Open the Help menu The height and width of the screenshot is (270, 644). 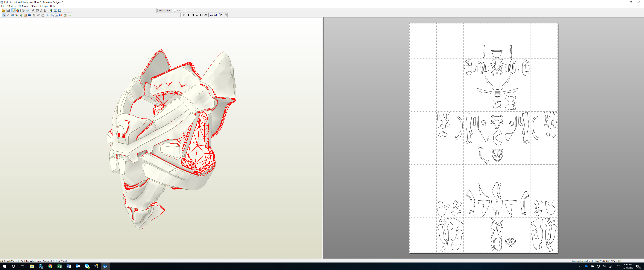[x=52, y=6]
